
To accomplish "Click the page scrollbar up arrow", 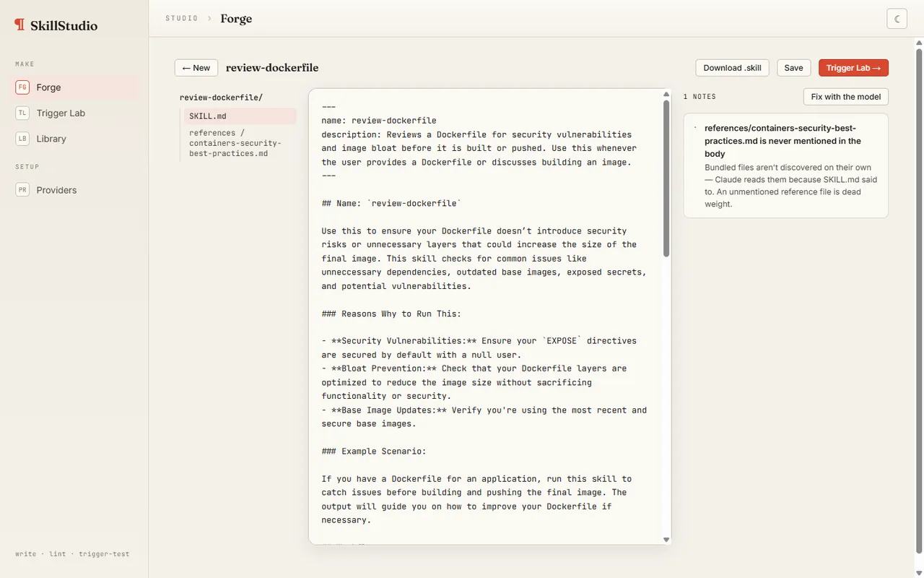I will 919,43.
